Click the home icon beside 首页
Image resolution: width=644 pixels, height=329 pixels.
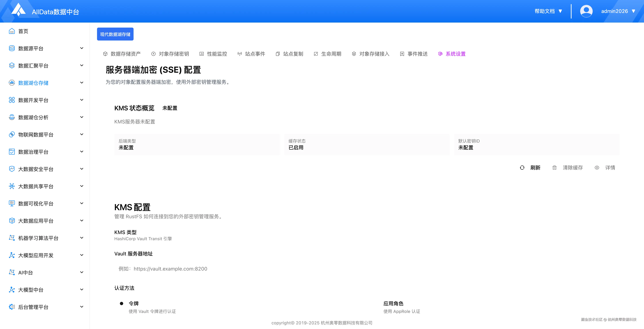click(11, 31)
